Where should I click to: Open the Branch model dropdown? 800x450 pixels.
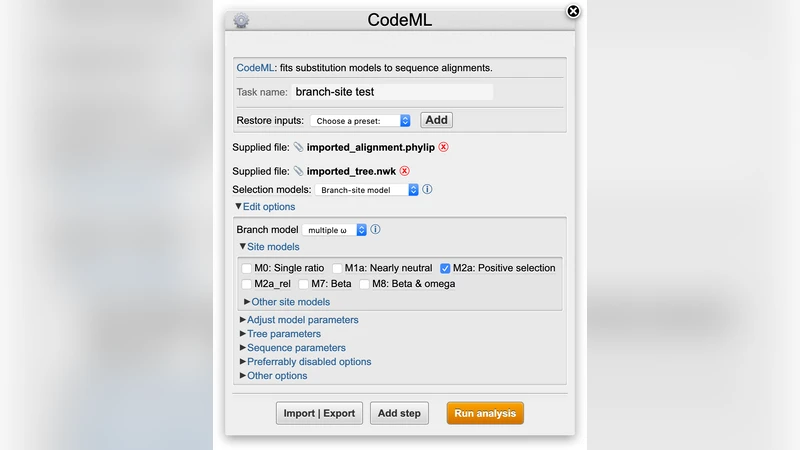(335, 230)
